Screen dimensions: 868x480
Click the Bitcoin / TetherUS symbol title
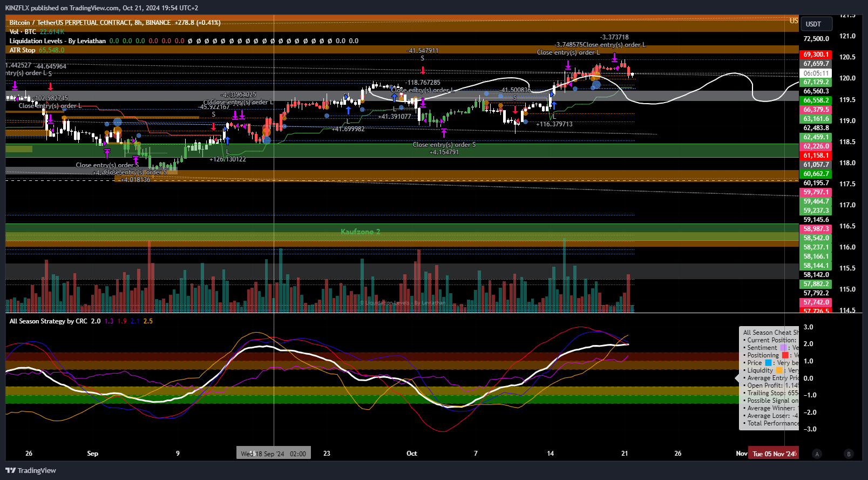pyautogui.click(x=90, y=23)
